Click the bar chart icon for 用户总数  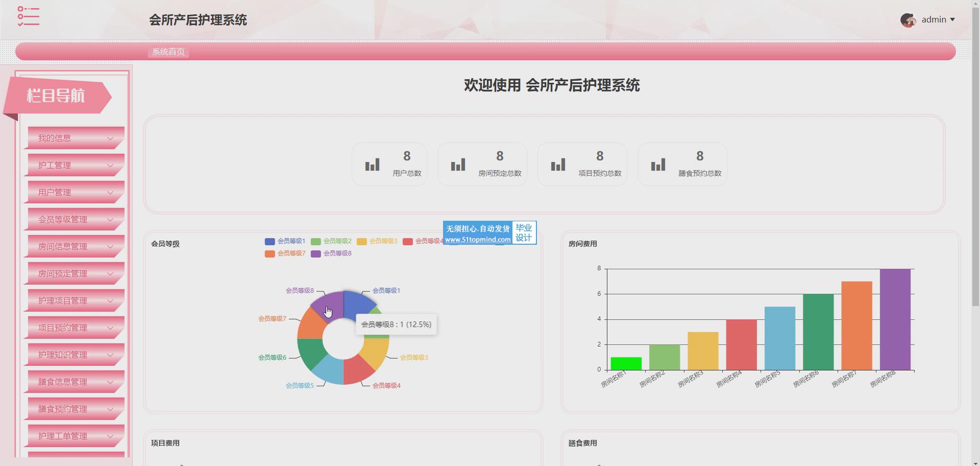click(372, 165)
